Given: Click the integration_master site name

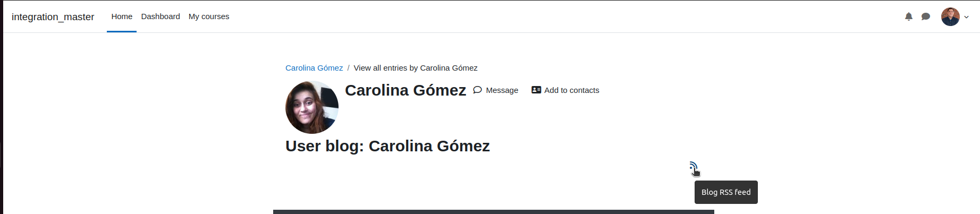Looking at the screenshot, I should click(53, 16).
